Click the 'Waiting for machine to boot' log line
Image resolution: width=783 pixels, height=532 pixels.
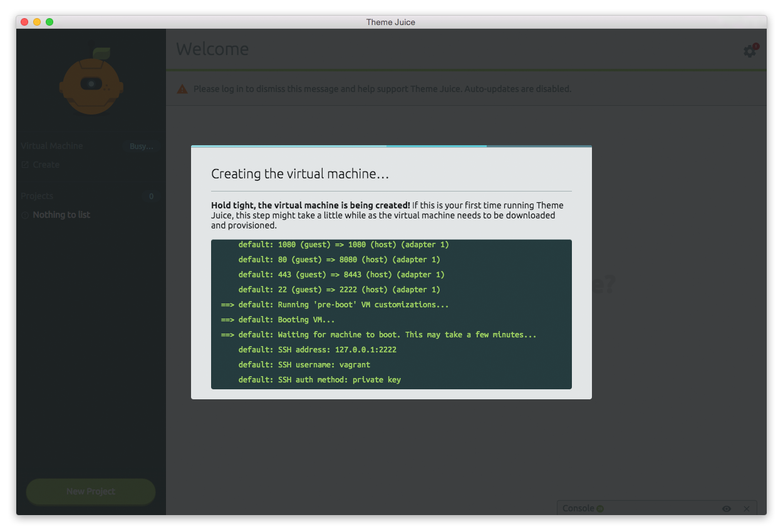pos(379,335)
